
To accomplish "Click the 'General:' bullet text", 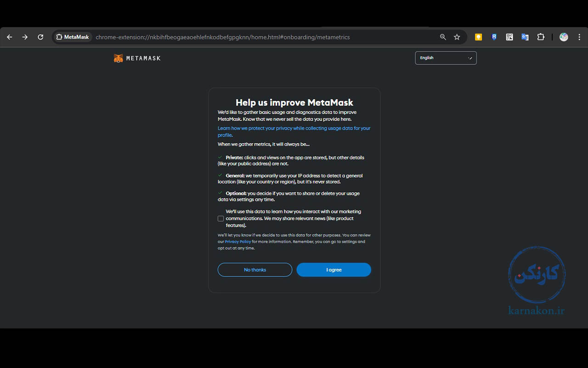I will [290, 178].
